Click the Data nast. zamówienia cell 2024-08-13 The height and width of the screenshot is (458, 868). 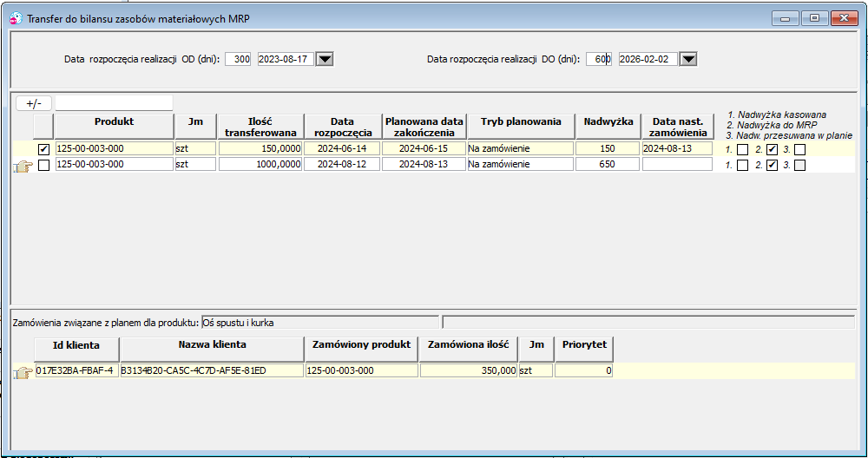[677, 148]
